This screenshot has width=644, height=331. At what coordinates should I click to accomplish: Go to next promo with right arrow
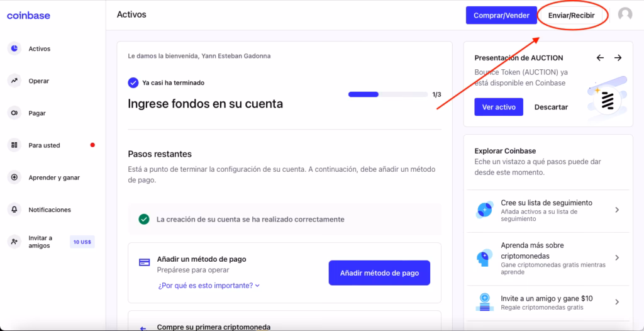click(618, 58)
